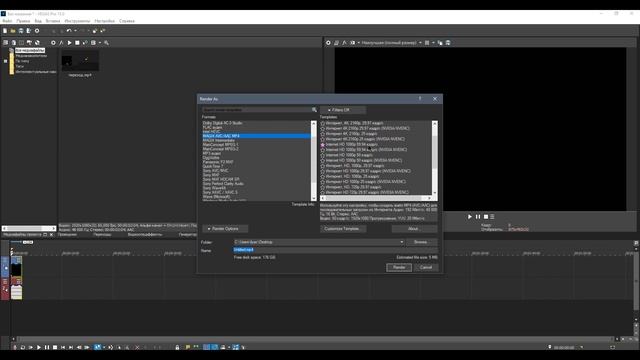Select Sony Perfect Clarity Audio format

[256, 184]
